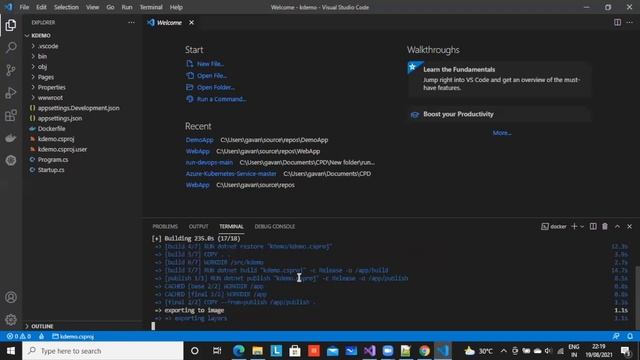Open kdemo.csproj file

pos(82,139)
